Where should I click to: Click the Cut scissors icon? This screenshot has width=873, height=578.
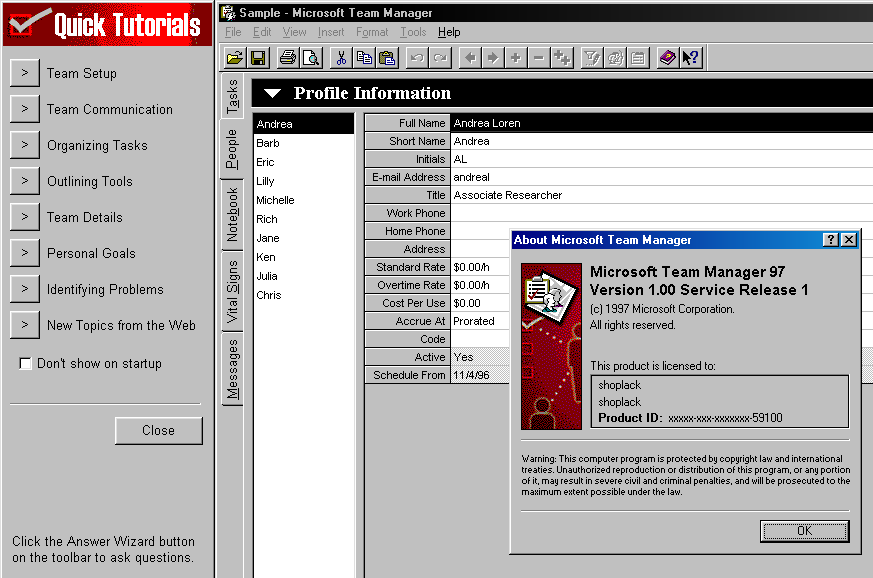[341, 58]
